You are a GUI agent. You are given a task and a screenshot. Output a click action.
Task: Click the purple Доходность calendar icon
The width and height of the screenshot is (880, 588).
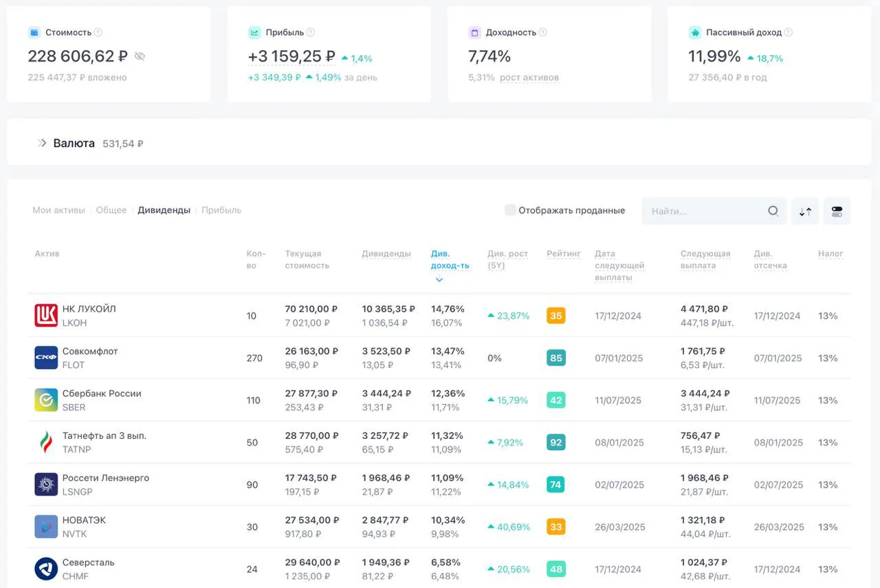(x=474, y=32)
